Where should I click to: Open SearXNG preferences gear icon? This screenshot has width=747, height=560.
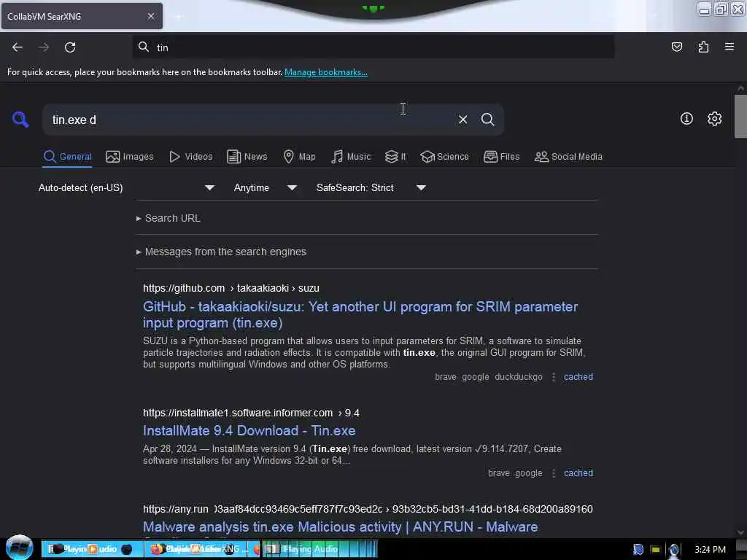pos(714,119)
